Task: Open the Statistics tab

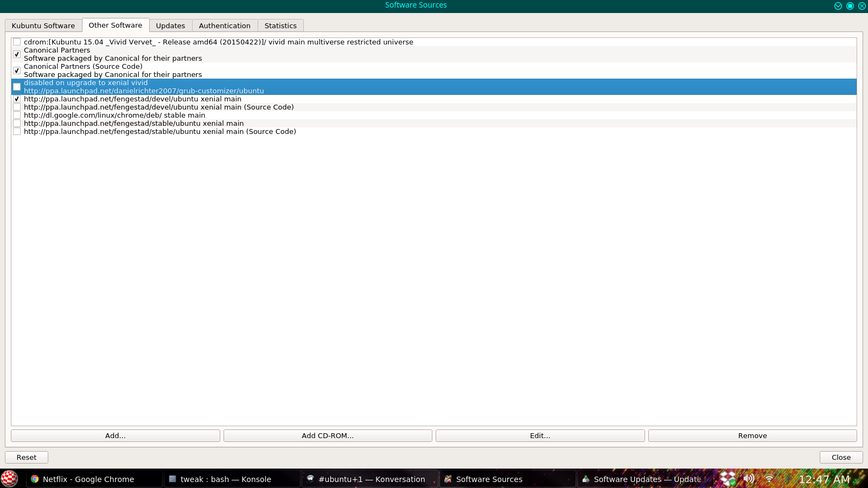Action: pos(280,25)
